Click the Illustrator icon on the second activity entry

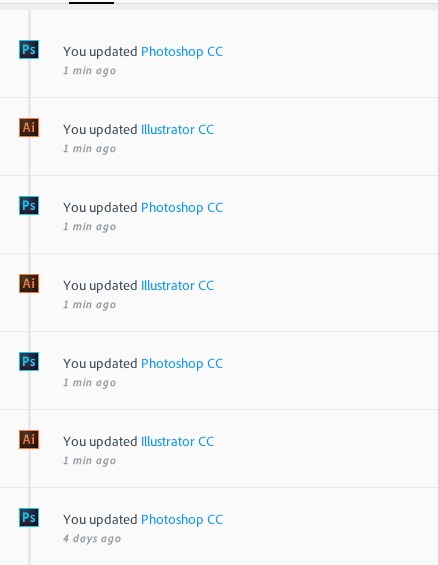click(x=29, y=128)
